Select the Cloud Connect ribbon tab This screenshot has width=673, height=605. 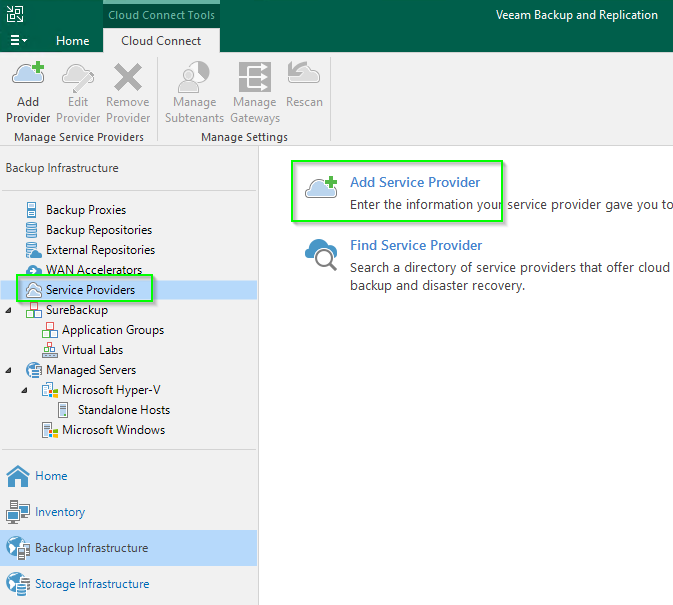161,41
